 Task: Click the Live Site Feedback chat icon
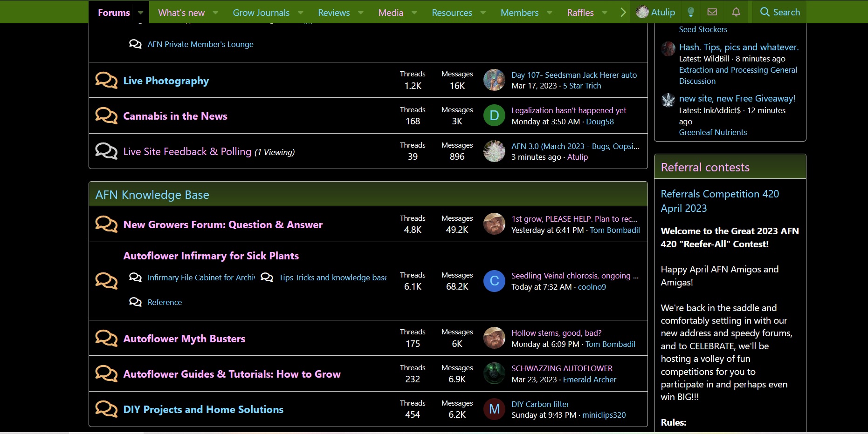106,151
